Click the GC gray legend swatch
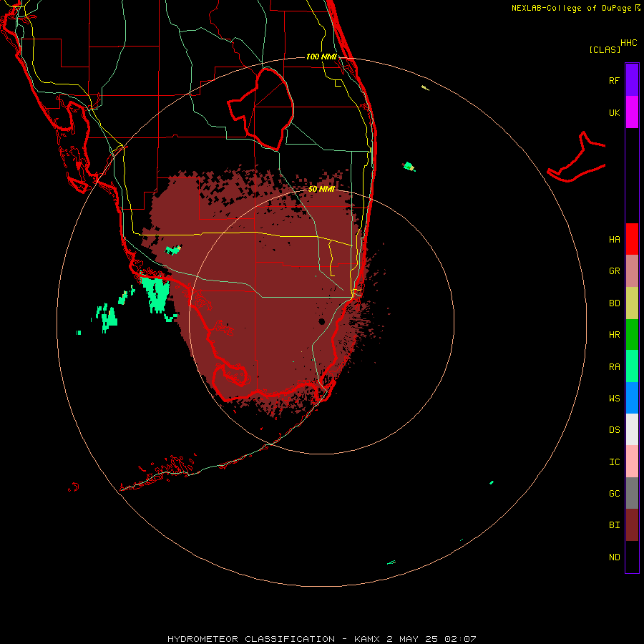Viewport: 644px width, 644px height. point(632,493)
